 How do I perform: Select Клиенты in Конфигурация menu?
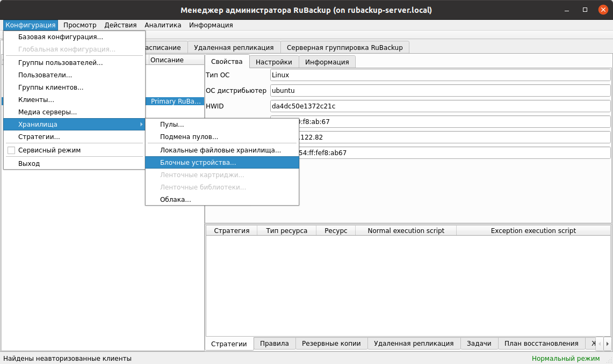[36, 100]
